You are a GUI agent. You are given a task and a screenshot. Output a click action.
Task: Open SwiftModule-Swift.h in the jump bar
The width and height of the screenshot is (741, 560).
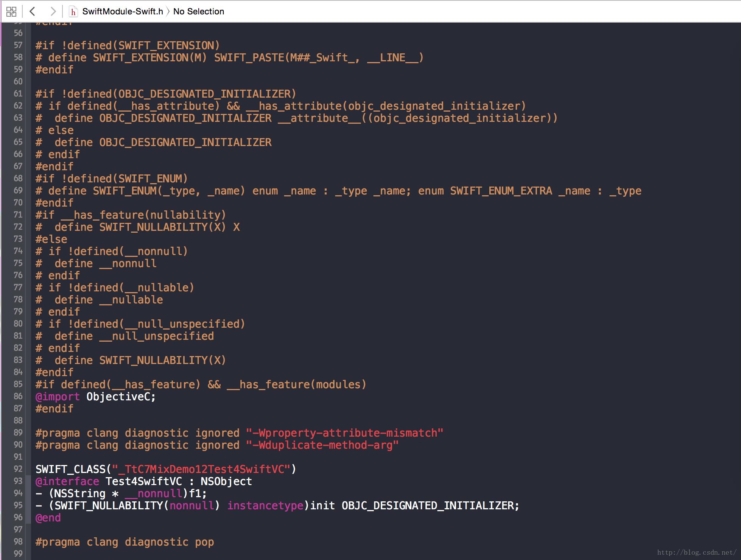coord(123,12)
